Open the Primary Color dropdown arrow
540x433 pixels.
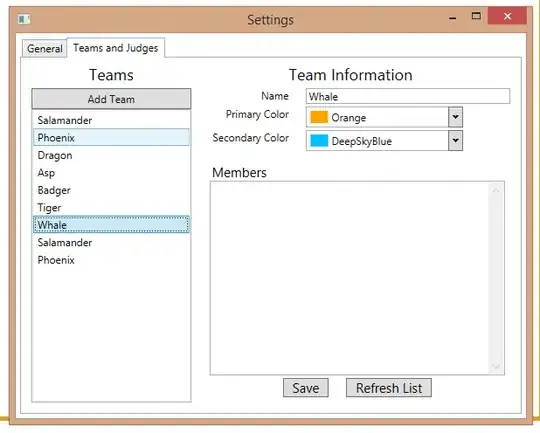pos(455,117)
